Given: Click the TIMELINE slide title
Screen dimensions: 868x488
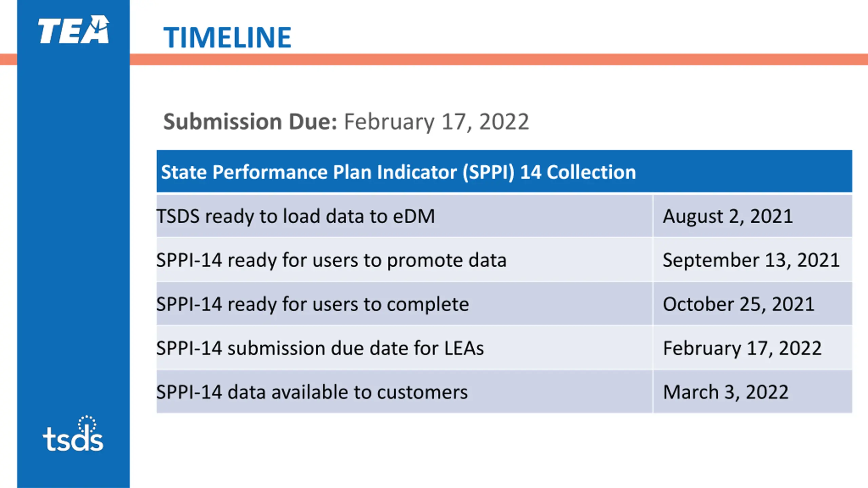Looking at the screenshot, I should [x=227, y=37].
